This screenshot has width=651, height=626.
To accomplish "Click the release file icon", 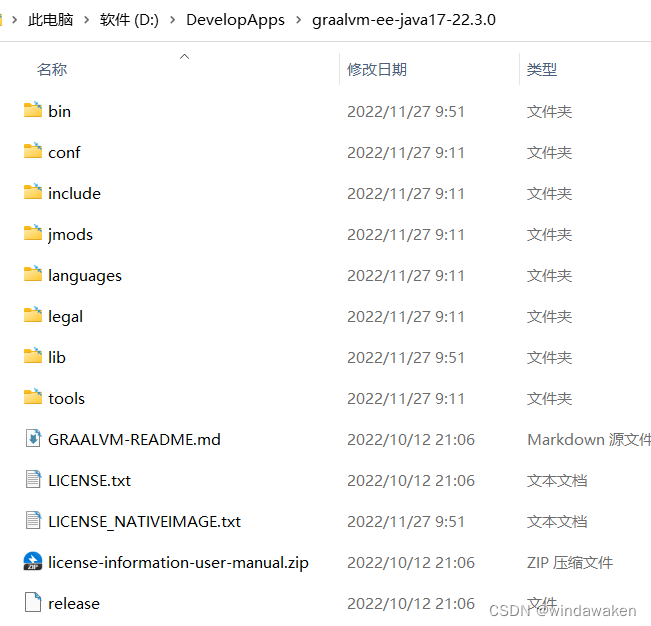I will (x=33, y=602).
